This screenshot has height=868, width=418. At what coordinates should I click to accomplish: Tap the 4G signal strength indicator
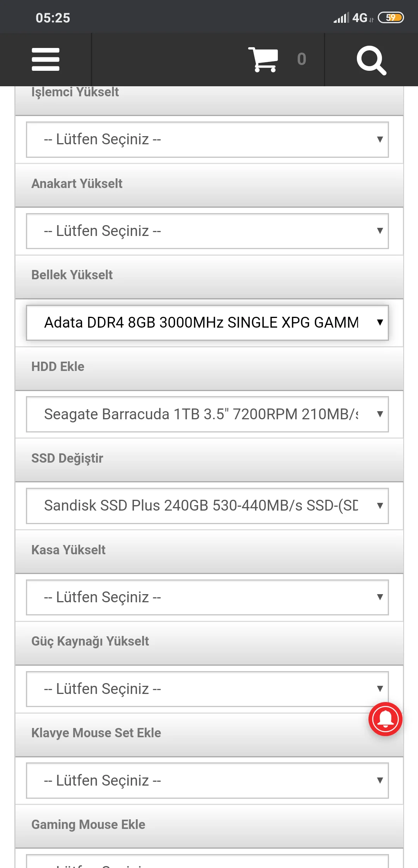350,18
